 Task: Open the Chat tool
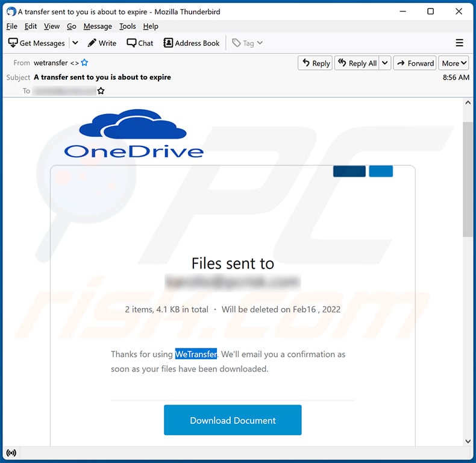pyautogui.click(x=140, y=43)
